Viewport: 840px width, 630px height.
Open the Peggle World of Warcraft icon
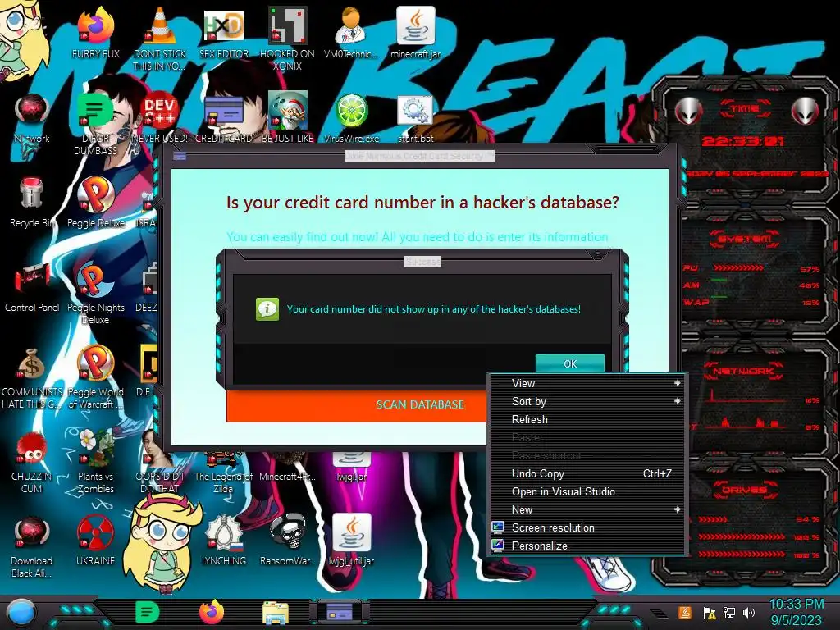(x=95, y=364)
